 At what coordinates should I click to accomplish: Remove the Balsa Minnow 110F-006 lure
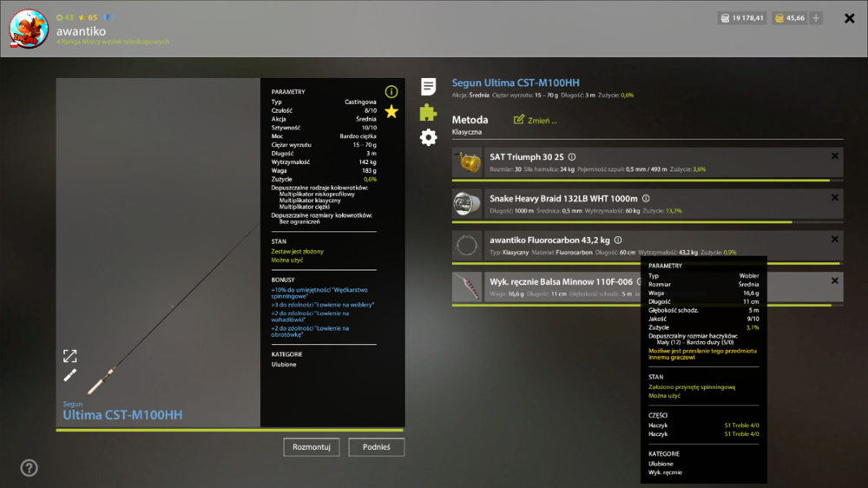tap(834, 280)
